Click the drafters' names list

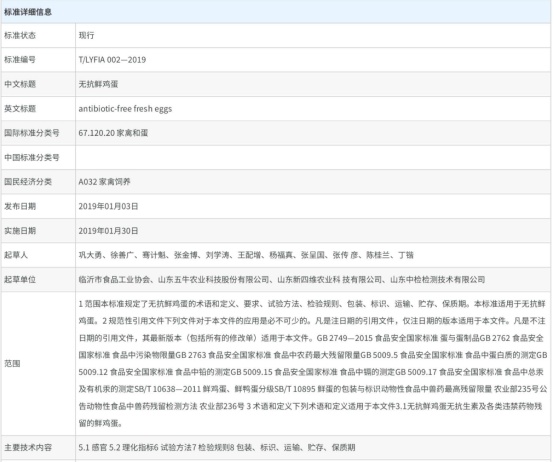point(246,255)
